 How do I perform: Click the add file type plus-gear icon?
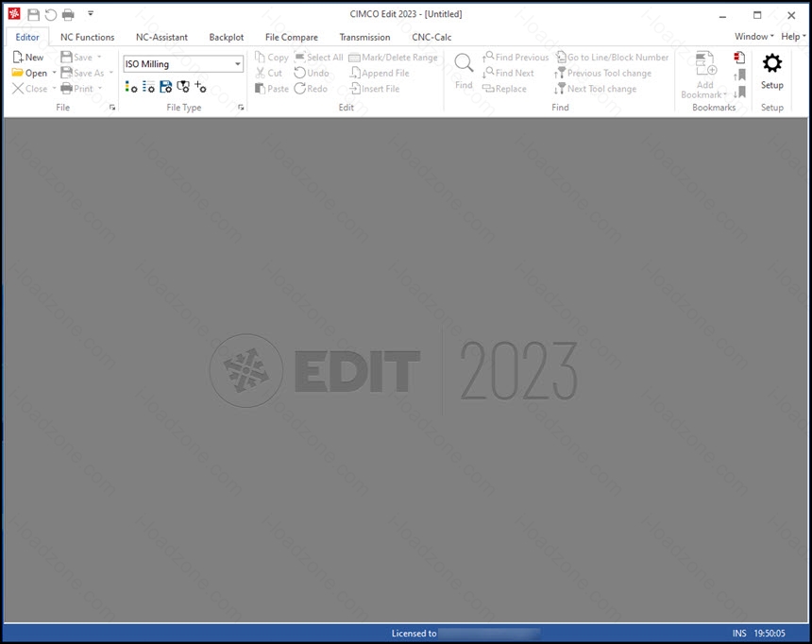click(x=200, y=87)
